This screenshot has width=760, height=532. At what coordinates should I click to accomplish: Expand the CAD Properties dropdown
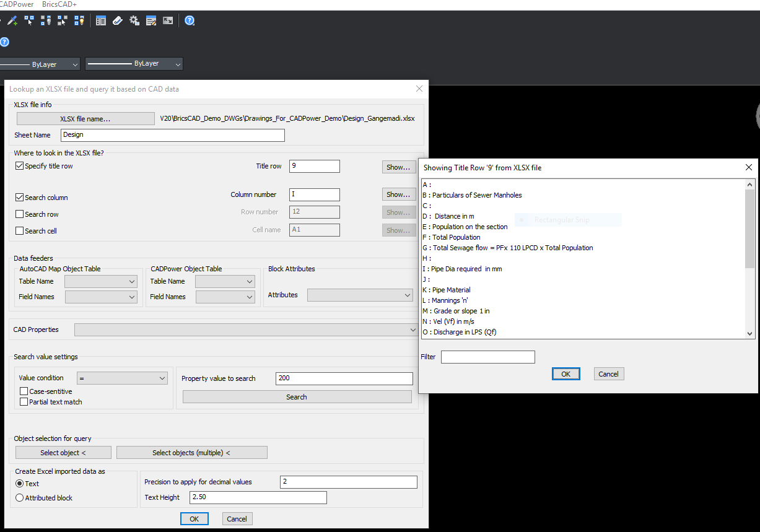pyautogui.click(x=246, y=330)
